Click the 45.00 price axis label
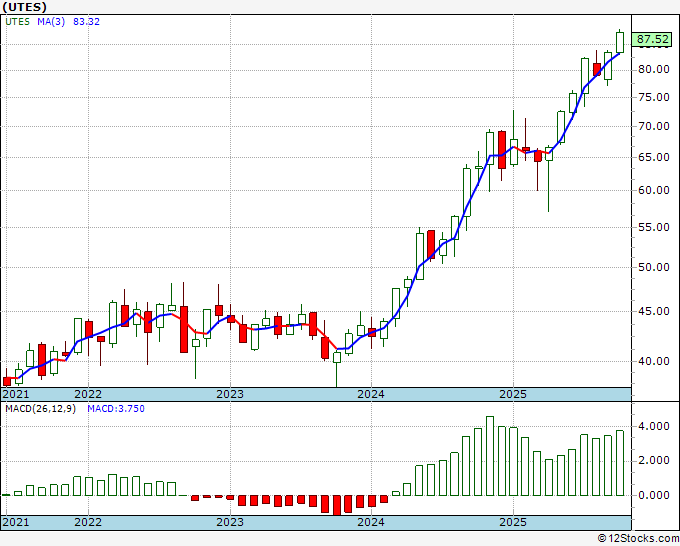The image size is (680, 546). click(x=654, y=311)
